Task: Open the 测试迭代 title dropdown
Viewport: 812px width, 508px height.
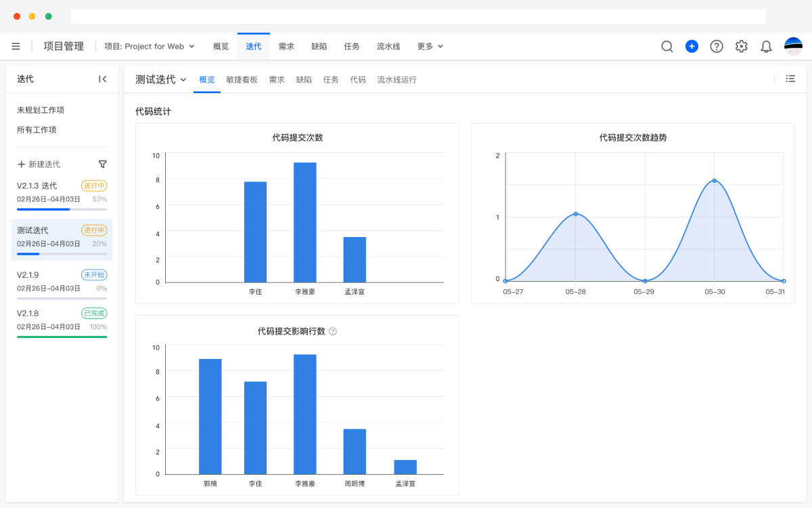Action: [x=161, y=79]
